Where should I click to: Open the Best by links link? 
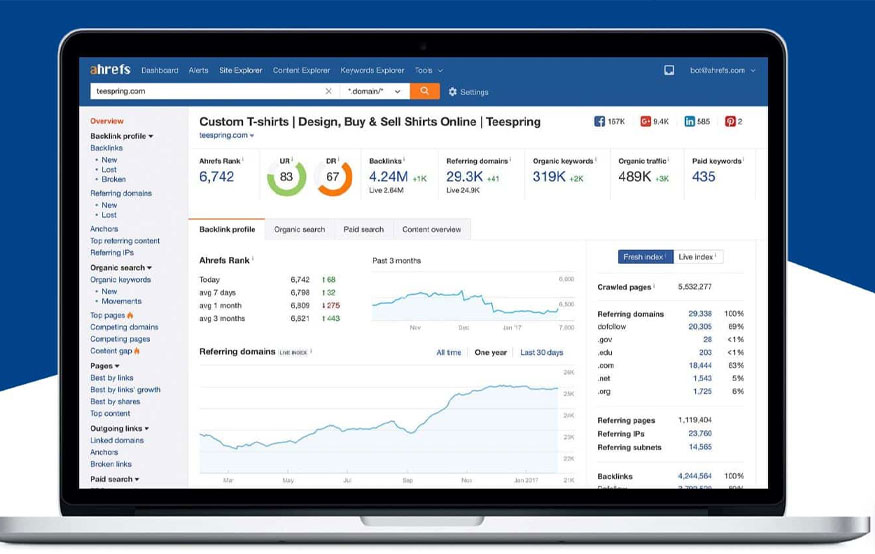(112, 378)
